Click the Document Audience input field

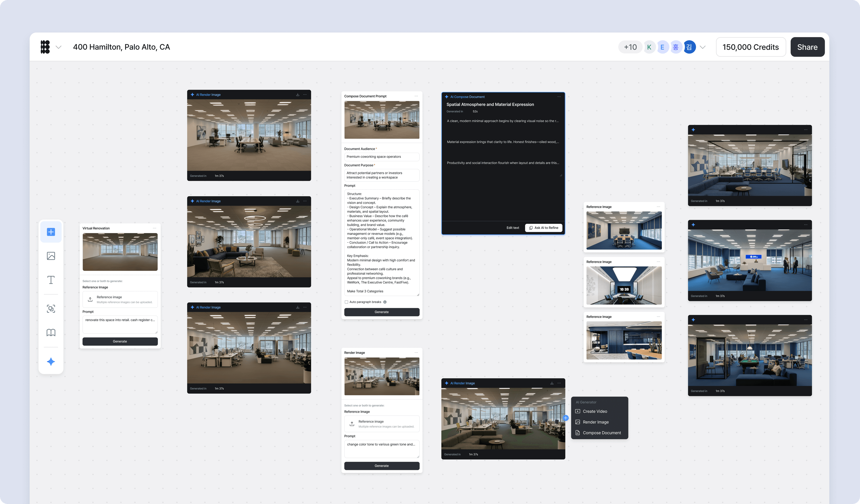point(382,157)
